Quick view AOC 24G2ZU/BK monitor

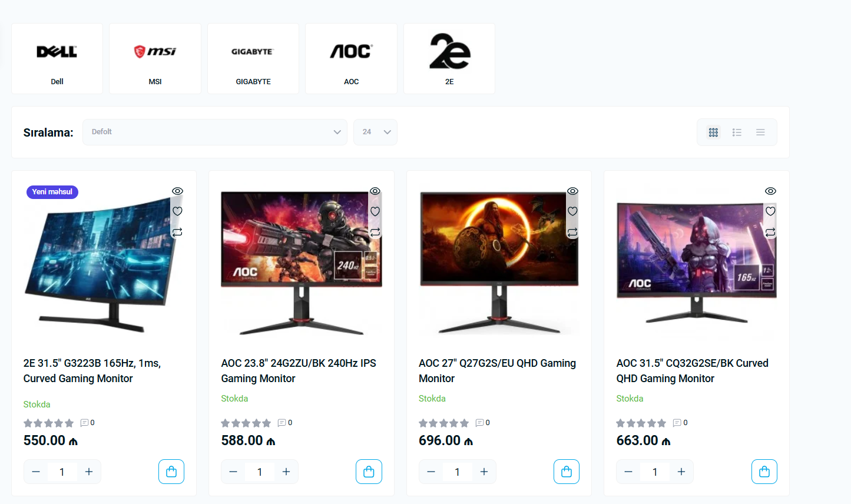(375, 191)
